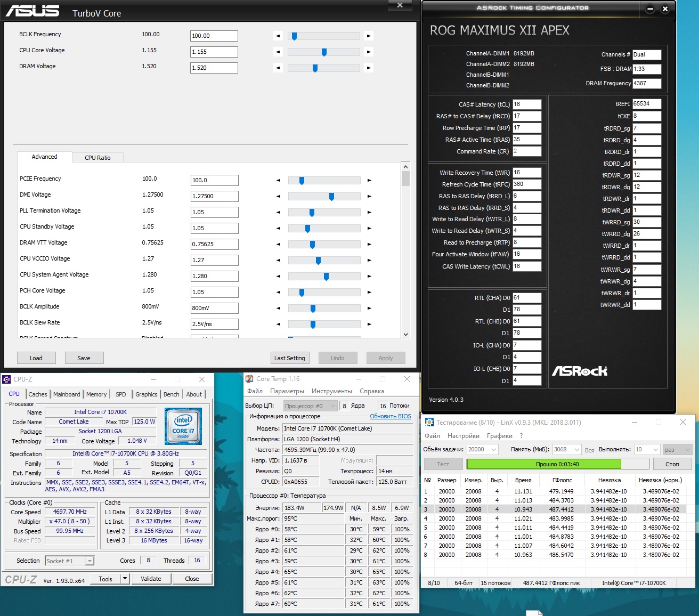Lower CPU Standby Voltage with left arrow
This screenshot has width=699, height=616.
pos(278,229)
